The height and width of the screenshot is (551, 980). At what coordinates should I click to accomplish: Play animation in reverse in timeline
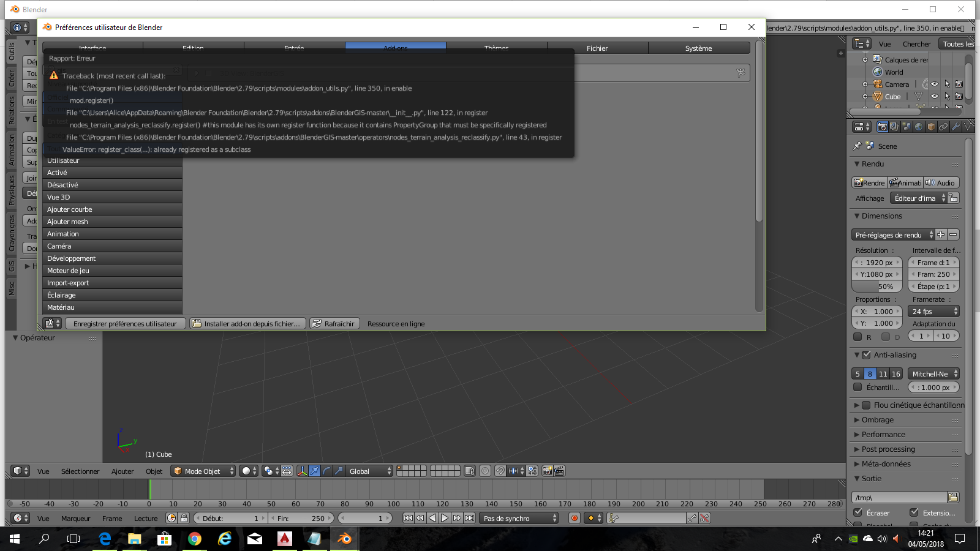pos(432,518)
